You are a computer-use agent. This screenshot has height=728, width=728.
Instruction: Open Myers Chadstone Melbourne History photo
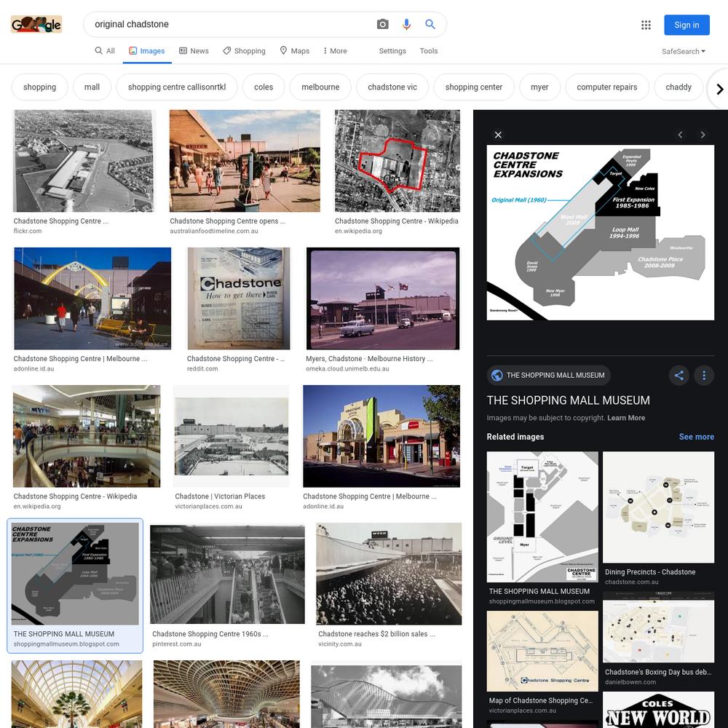pyautogui.click(x=383, y=298)
